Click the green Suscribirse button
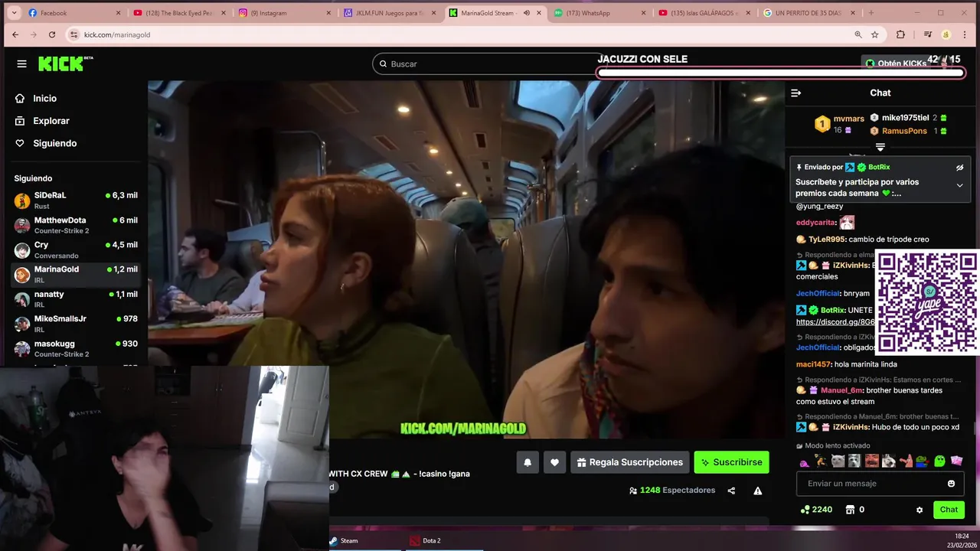Viewport: 980px width, 551px height. pyautogui.click(x=731, y=462)
